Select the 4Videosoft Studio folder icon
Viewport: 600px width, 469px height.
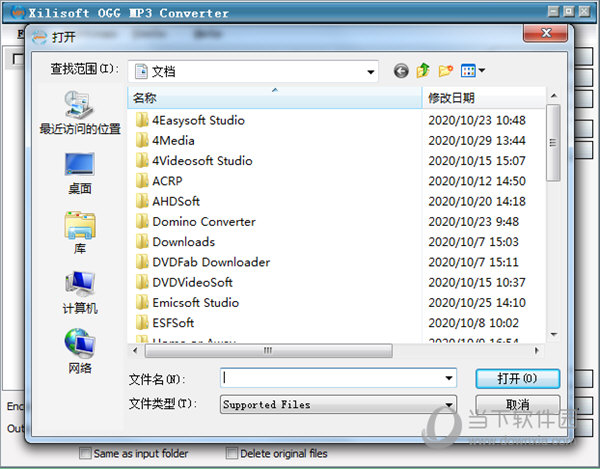(142, 161)
